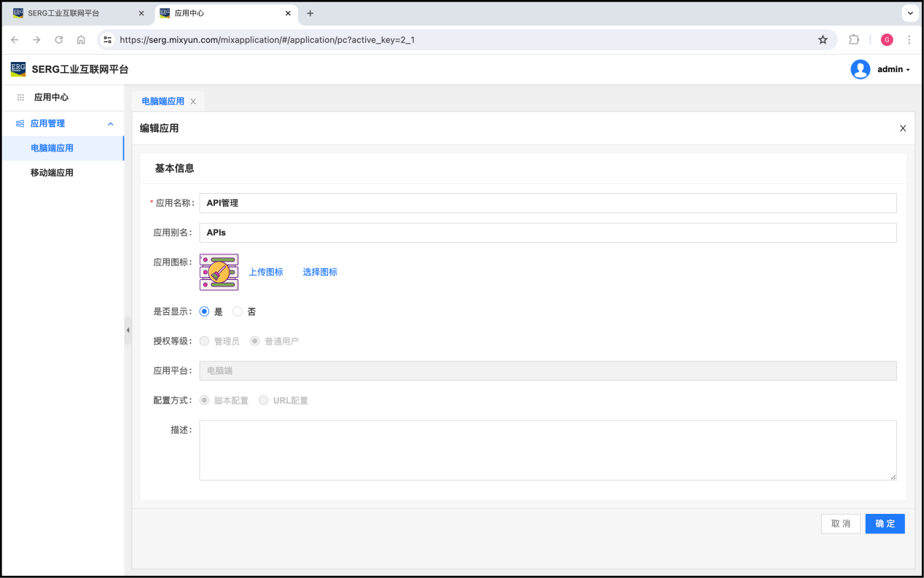Close the 电脑端应用 tab
Screen dimensions: 924x578
coord(193,101)
